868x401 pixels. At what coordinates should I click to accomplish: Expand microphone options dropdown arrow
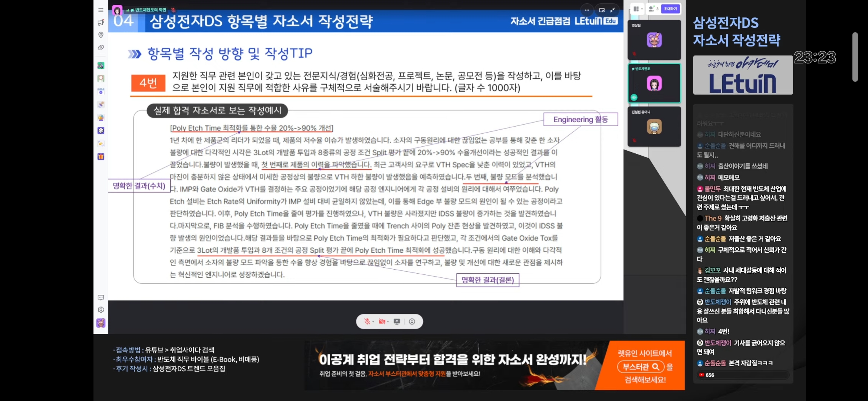373,322
